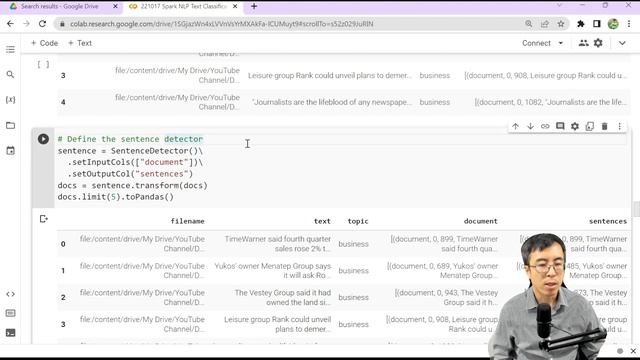
Task: Open the Files folder panel
Action: click(10, 125)
